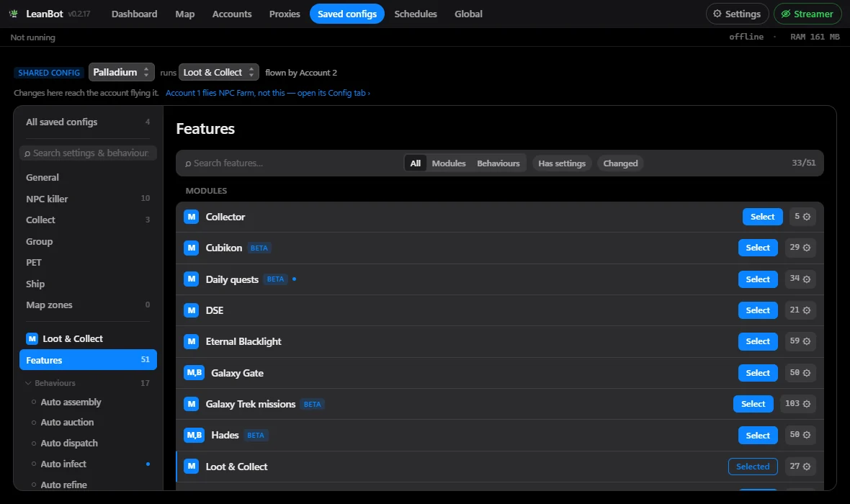Open the Collect sidebar section
850x504 pixels.
coord(88,220)
